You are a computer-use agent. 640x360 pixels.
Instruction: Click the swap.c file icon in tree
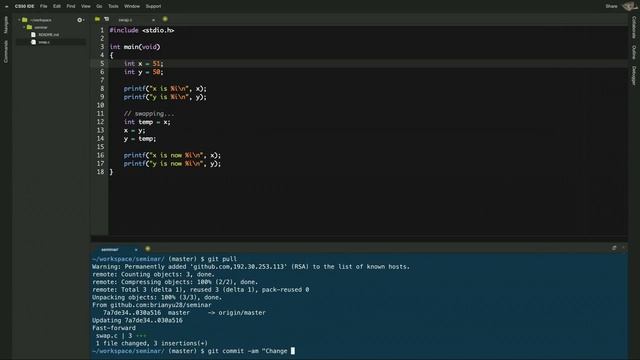(33, 42)
